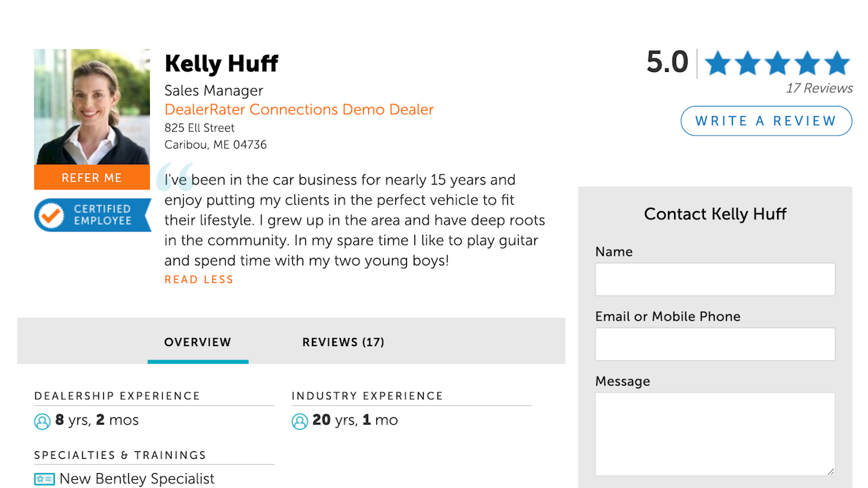Click inside the Message text area

(715, 433)
